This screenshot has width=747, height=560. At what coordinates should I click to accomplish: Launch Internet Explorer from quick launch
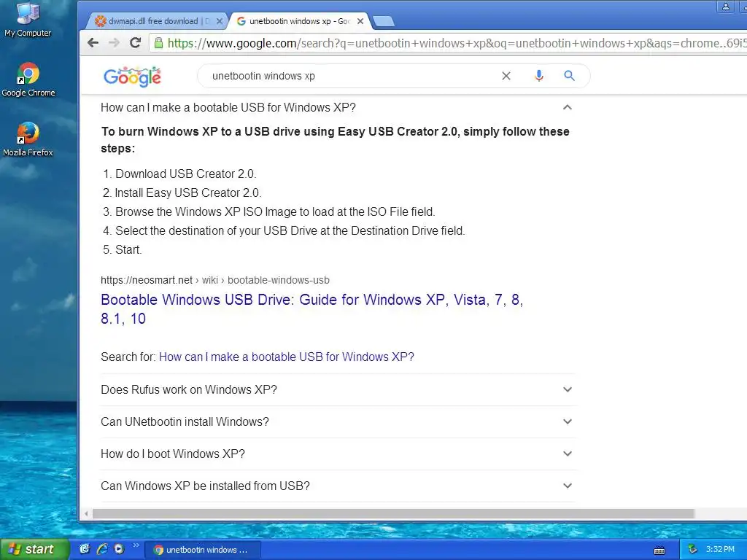pos(102,549)
